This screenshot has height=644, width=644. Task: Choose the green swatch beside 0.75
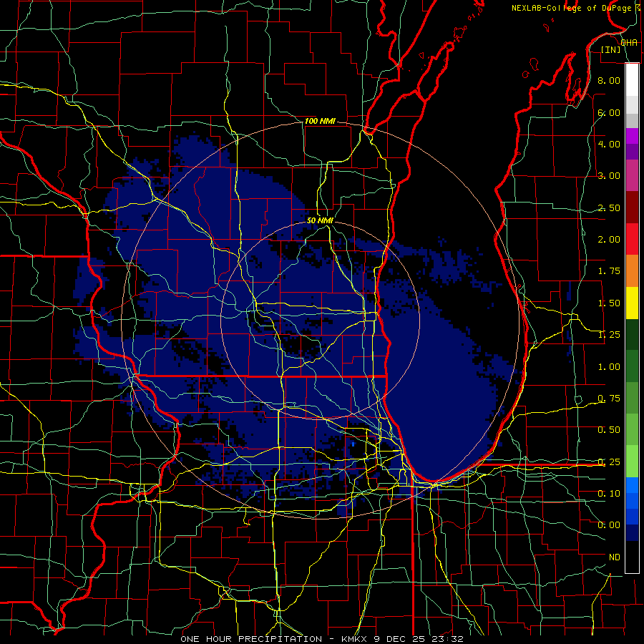632,398
